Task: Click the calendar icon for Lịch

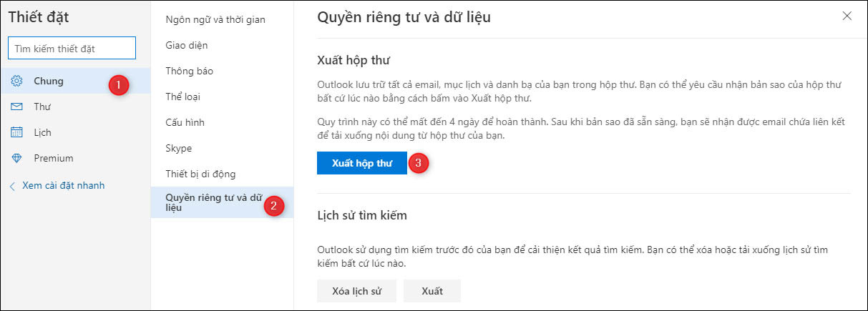Action: (x=17, y=132)
